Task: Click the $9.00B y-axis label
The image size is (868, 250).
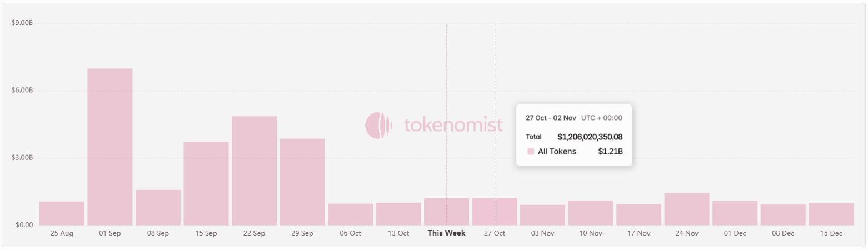Action: tap(22, 23)
